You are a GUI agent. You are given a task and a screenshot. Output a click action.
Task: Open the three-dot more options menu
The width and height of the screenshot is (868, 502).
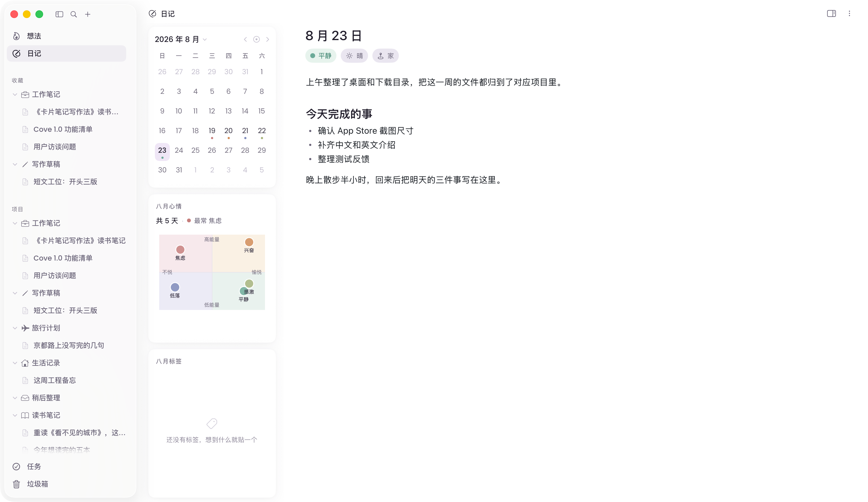click(x=849, y=13)
